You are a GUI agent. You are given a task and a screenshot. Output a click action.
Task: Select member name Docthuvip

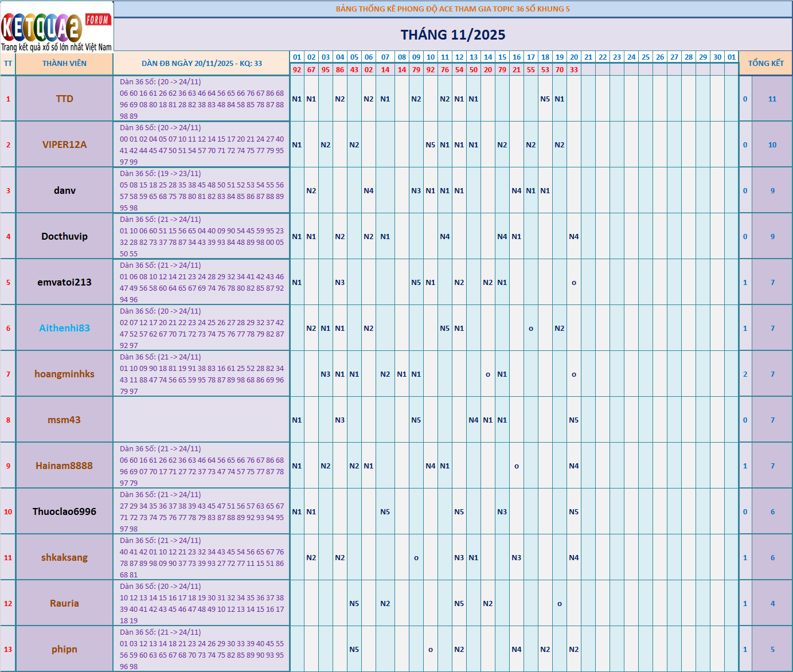click(x=64, y=236)
